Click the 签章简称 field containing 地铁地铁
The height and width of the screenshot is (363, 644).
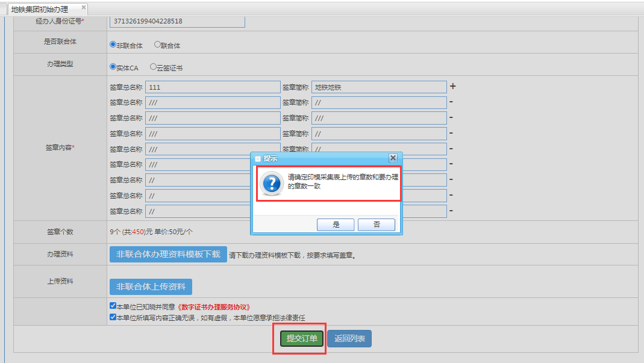coord(379,87)
